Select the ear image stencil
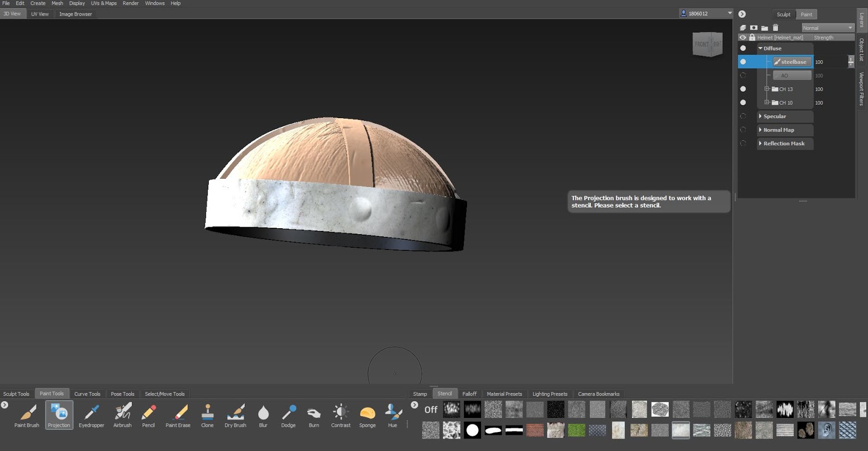The height and width of the screenshot is (451, 868). tap(827, 430)
